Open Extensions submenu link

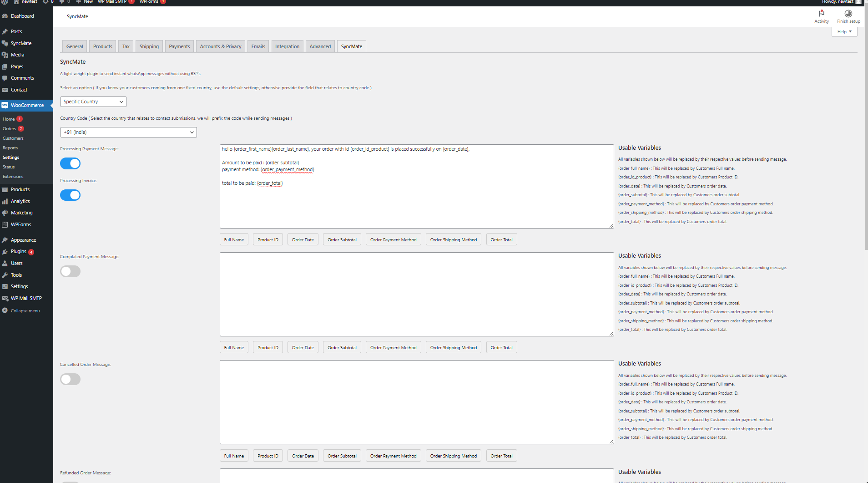pyautogui.click(x=13, y=177)
